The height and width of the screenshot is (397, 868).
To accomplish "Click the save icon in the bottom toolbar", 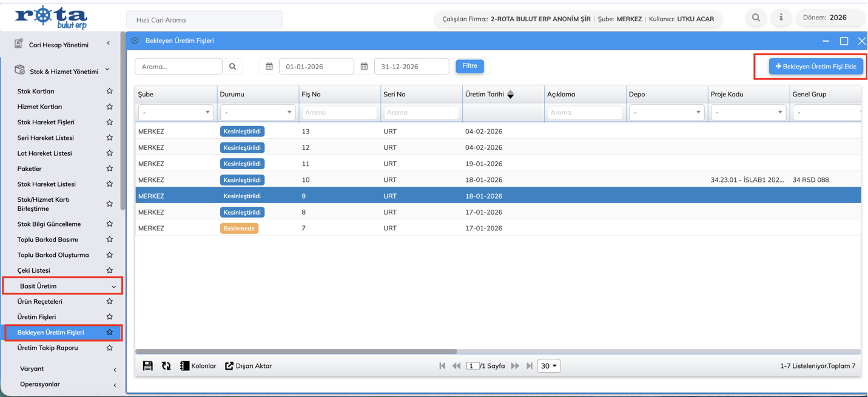I will click(x=147, y=365).
